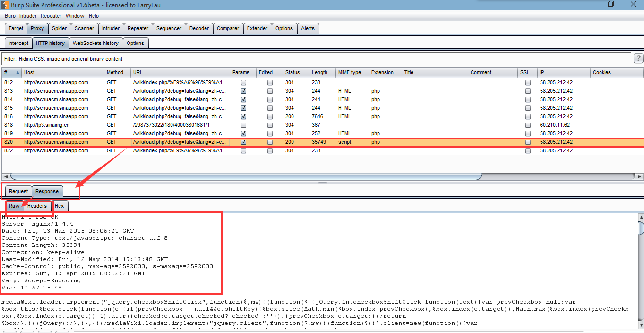Toggle SSL checkbox in row 822
Viewport: 644px width, 333px height.
(528, 150)
